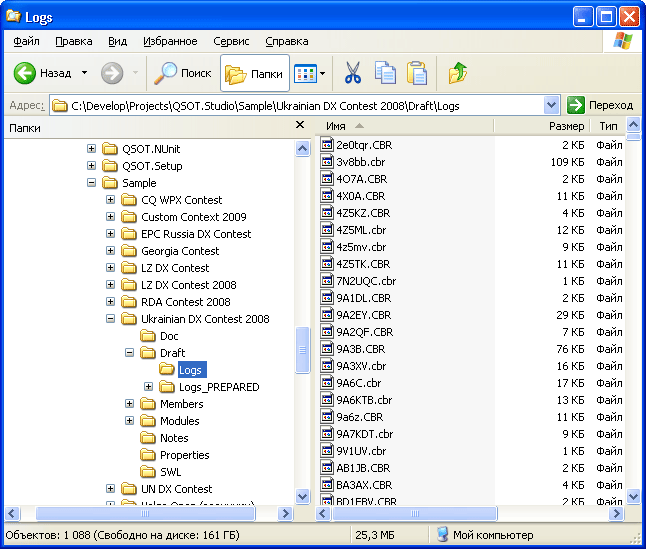Select the Notes folder in tree

[x=173, y=438]
